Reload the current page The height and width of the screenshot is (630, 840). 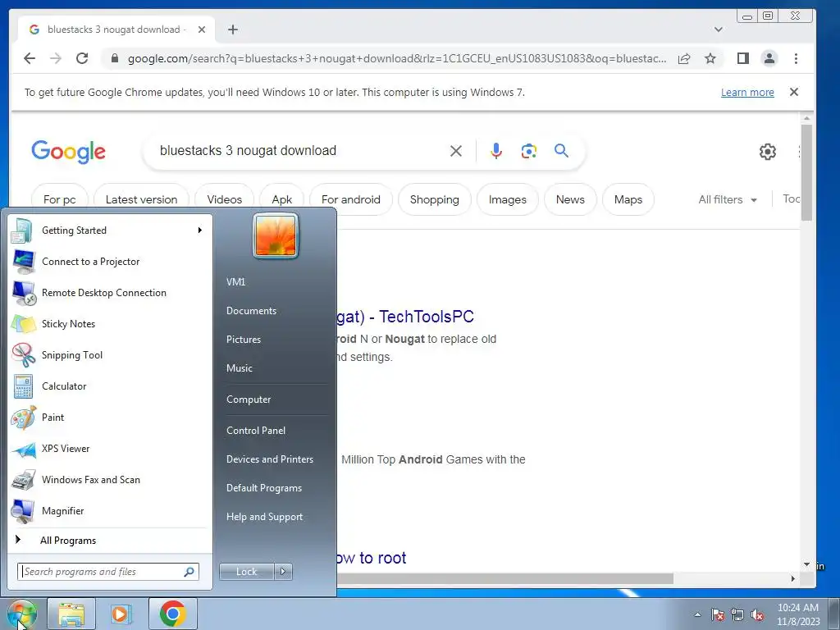click(x=82, y=58)
